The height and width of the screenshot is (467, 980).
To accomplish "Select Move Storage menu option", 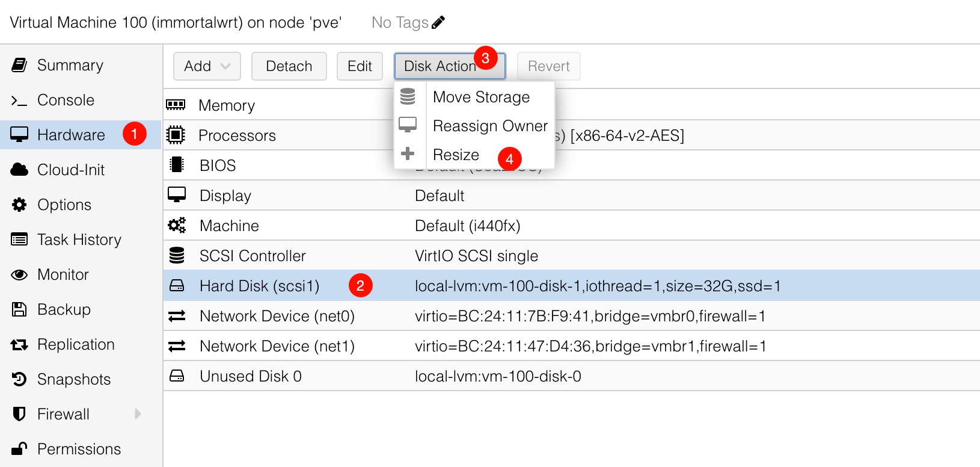I will (x=481, y=97).
